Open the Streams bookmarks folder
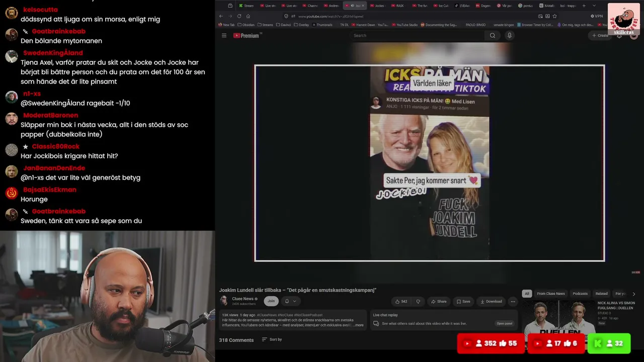Screen dimensions: 644x362 (x=265, y=25)
